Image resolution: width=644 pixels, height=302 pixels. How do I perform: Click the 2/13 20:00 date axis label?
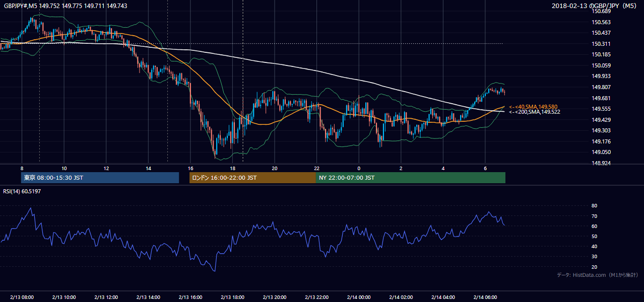click(275, 297)
